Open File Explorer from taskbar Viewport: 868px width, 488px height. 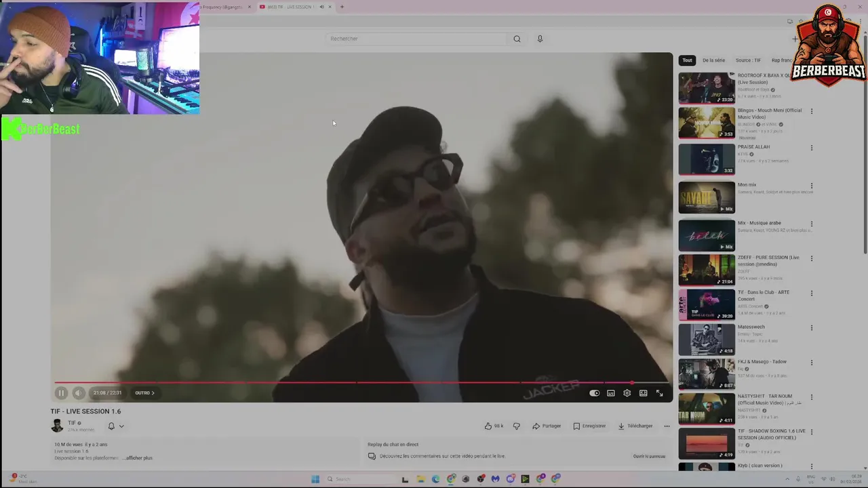pos(420,479)
